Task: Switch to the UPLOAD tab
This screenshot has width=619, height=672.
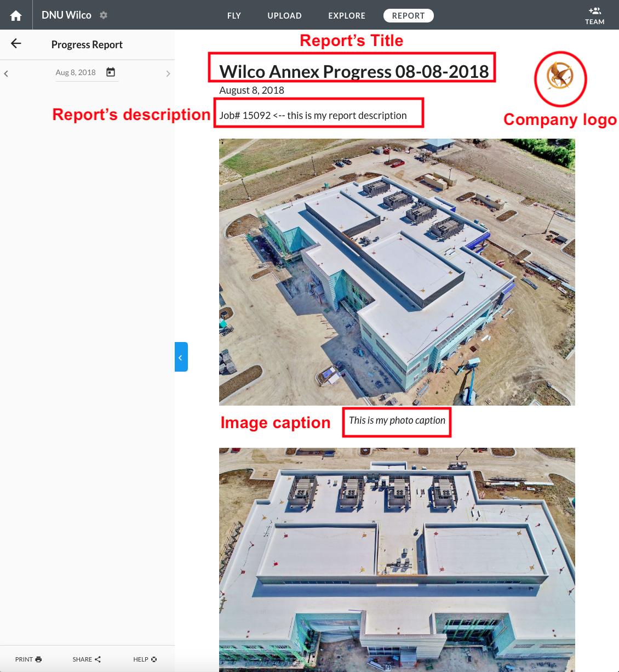Action: click(284, 16)
